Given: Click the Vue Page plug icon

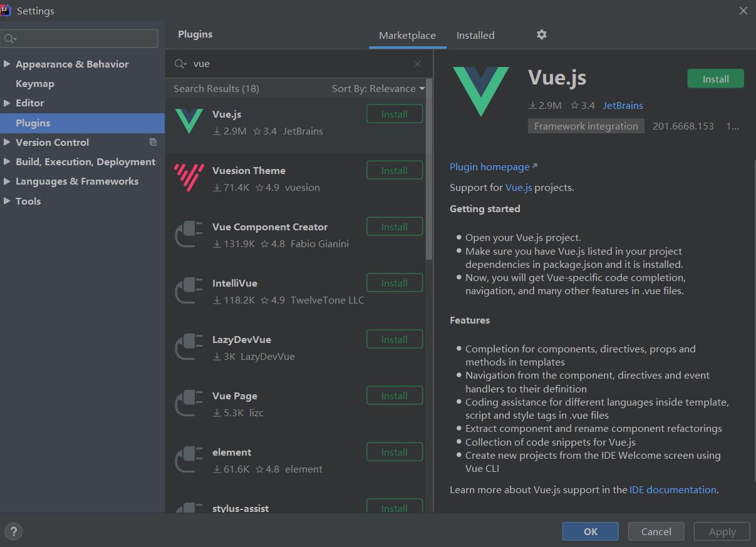Looking at the screenshot, I should [x=189, y=404].
